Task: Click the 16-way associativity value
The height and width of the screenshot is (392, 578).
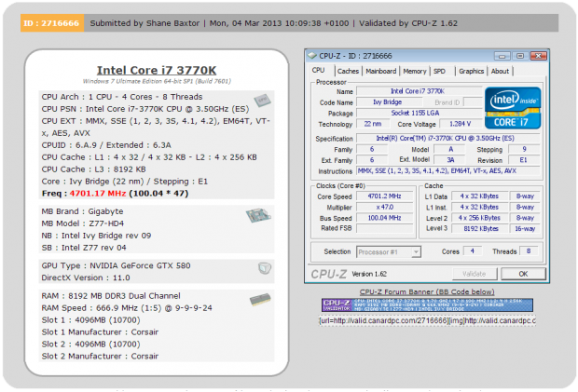Action: pyautogui.click(x=525, y=228)
